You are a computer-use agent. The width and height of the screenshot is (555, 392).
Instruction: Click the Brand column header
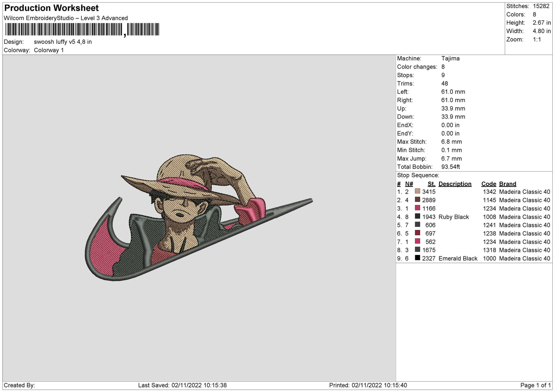pyautogui.click(x=507, y=184)
